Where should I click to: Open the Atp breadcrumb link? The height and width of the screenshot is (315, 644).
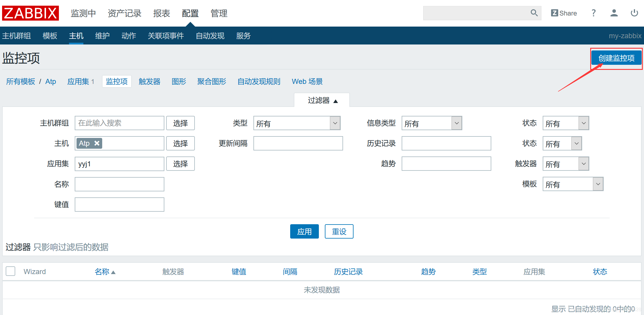tap(51, 82)
